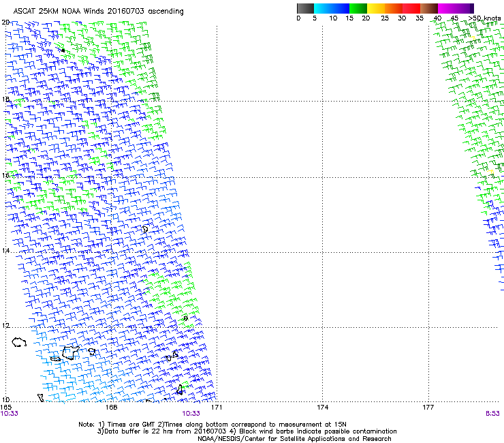Select the '25' label under the color bar
The image size is (504, 443).
coord(385,18)
